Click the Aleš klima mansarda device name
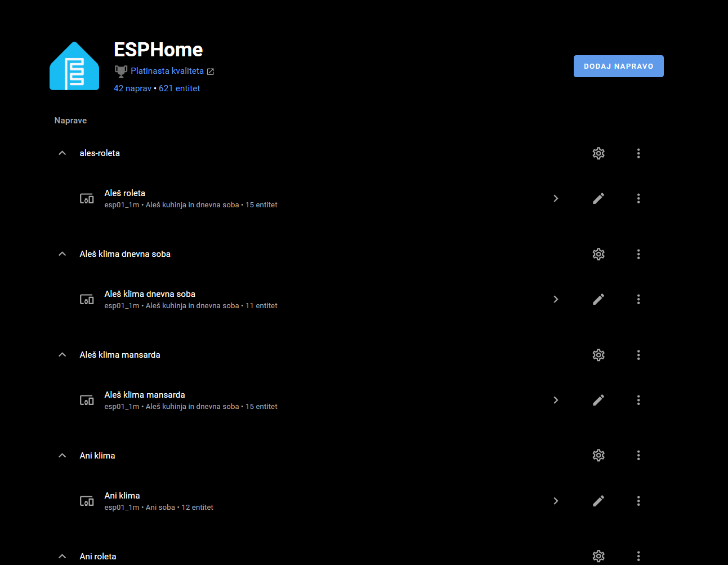 (x=145, y=395)
